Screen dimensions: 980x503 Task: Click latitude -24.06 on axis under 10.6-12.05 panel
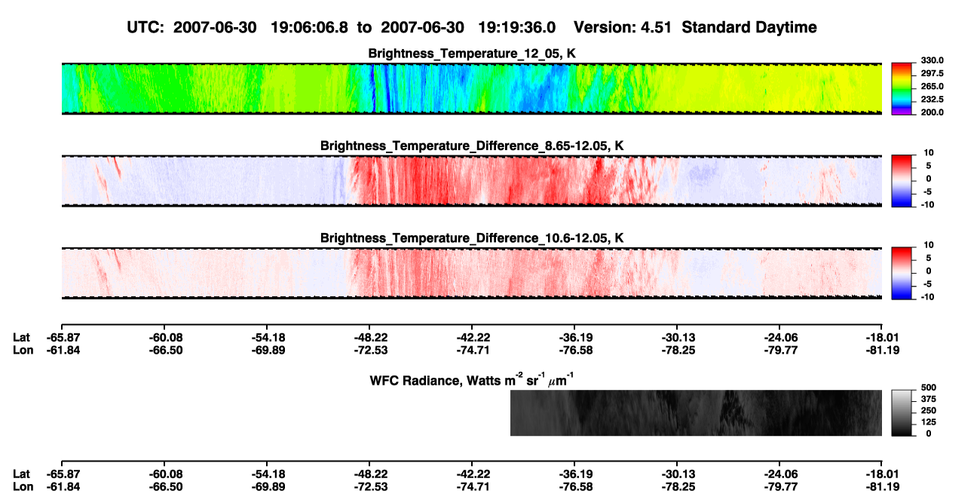coord(781,337)
